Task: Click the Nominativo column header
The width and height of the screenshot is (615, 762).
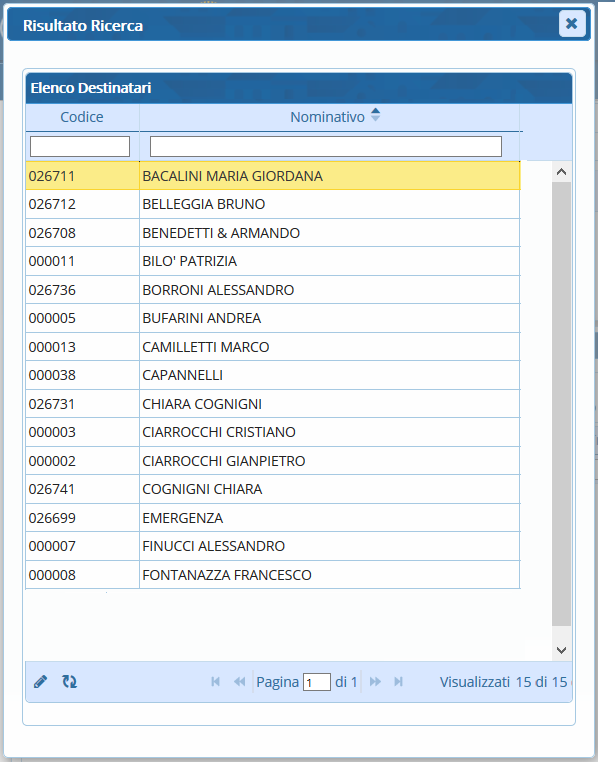Action: point(327,117)
